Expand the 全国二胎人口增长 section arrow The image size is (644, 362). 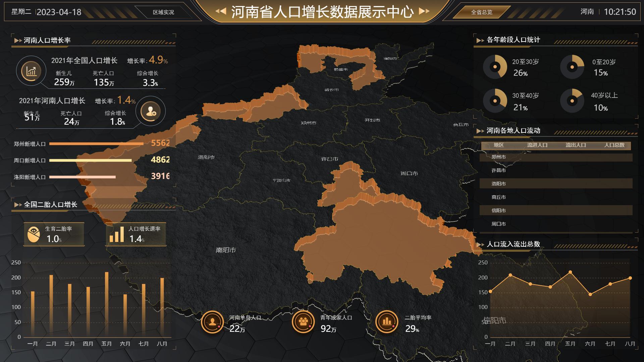tap(17, 205)
